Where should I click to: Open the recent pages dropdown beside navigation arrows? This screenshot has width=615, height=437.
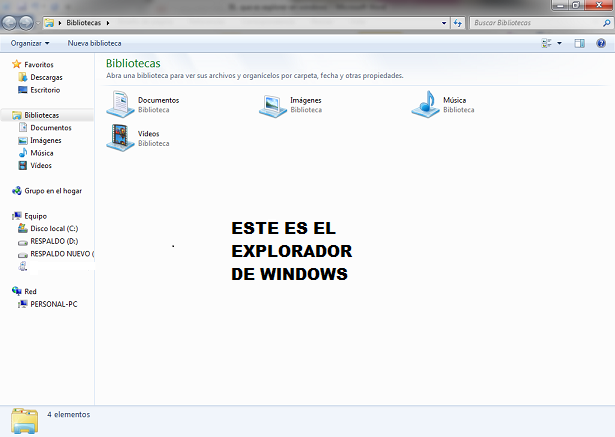[x=38, y=23]
